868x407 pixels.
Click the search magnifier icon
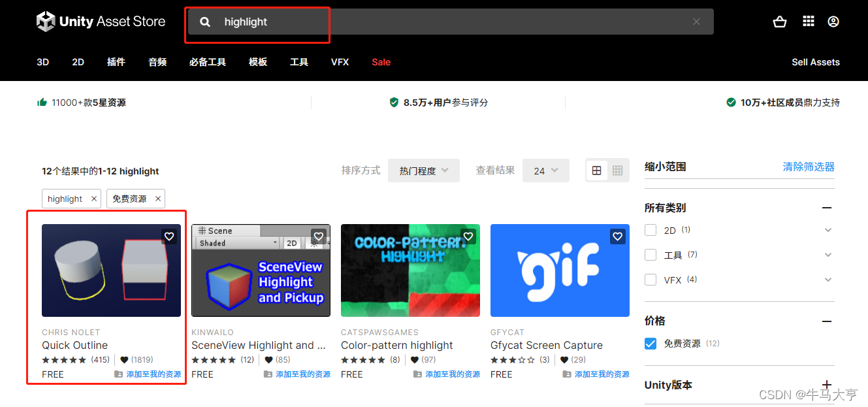205,22
